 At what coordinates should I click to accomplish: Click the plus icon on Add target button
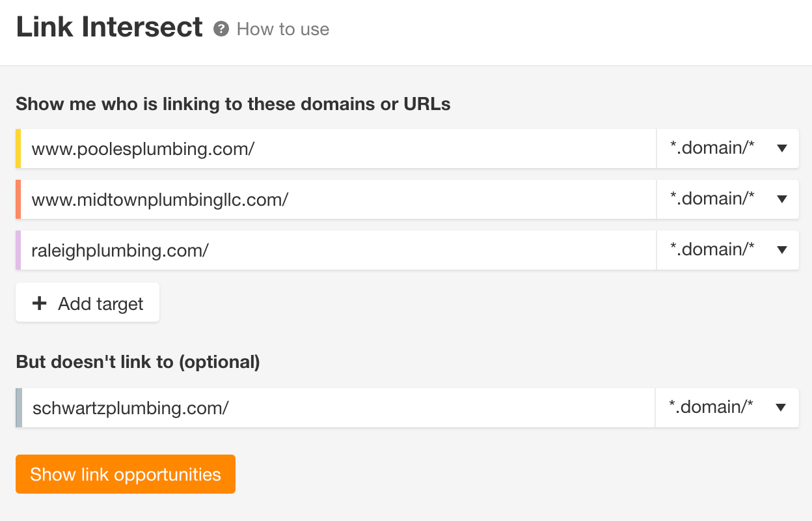coord(40,303)
